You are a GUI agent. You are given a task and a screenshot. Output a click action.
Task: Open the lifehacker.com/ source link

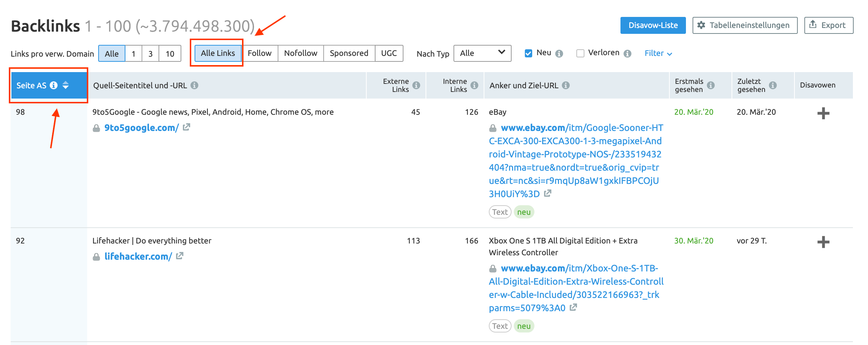[x=138, y=257]
